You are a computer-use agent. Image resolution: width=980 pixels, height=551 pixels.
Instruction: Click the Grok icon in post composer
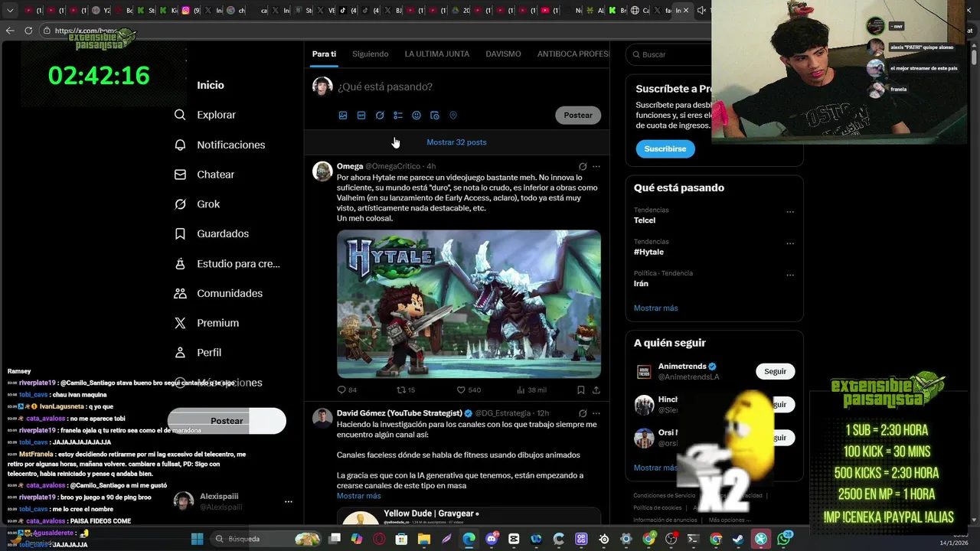[380, 116]
